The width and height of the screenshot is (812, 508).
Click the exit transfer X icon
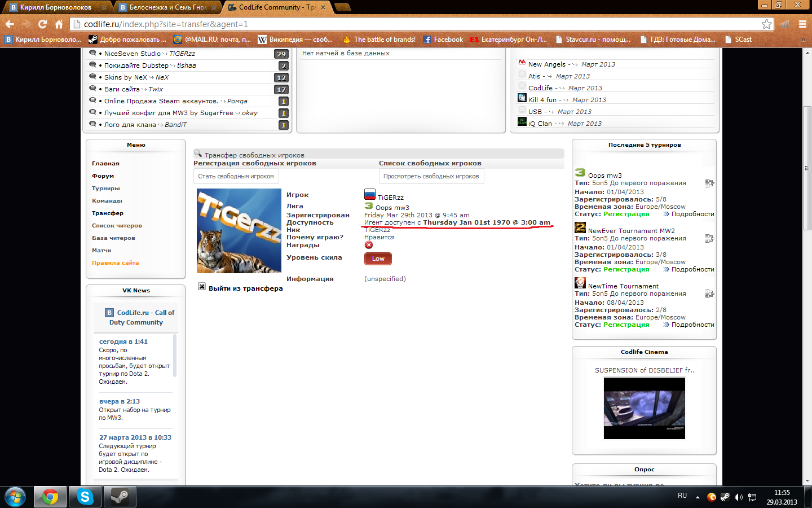202,287
